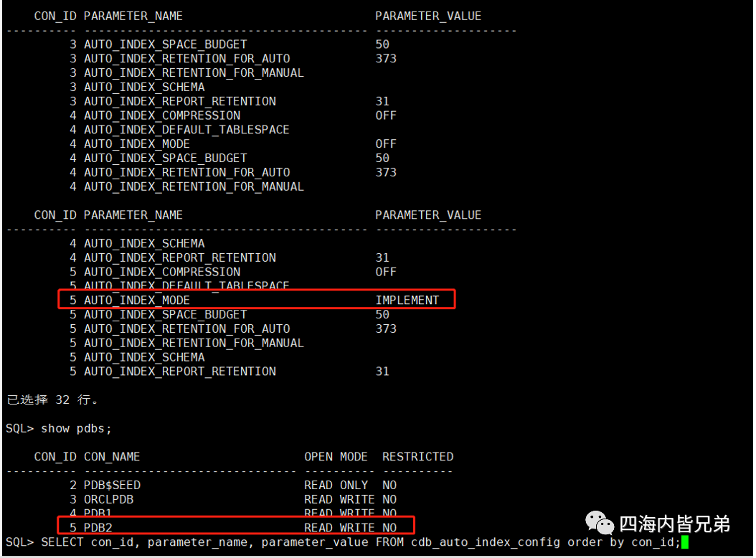
Task: Click AUTO_INDEX_MODE name in con_id 5 row
Action: pyautogui.click(x=137, y=301)
